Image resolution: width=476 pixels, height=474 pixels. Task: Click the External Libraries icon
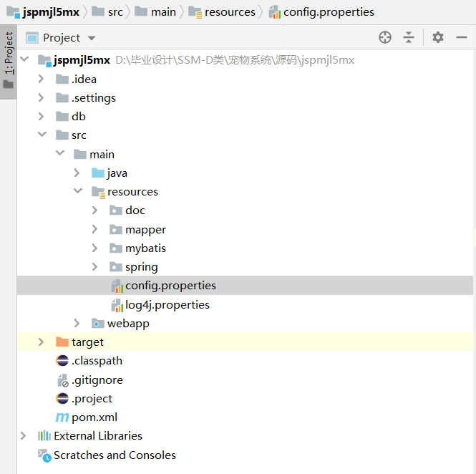point(44,436)
